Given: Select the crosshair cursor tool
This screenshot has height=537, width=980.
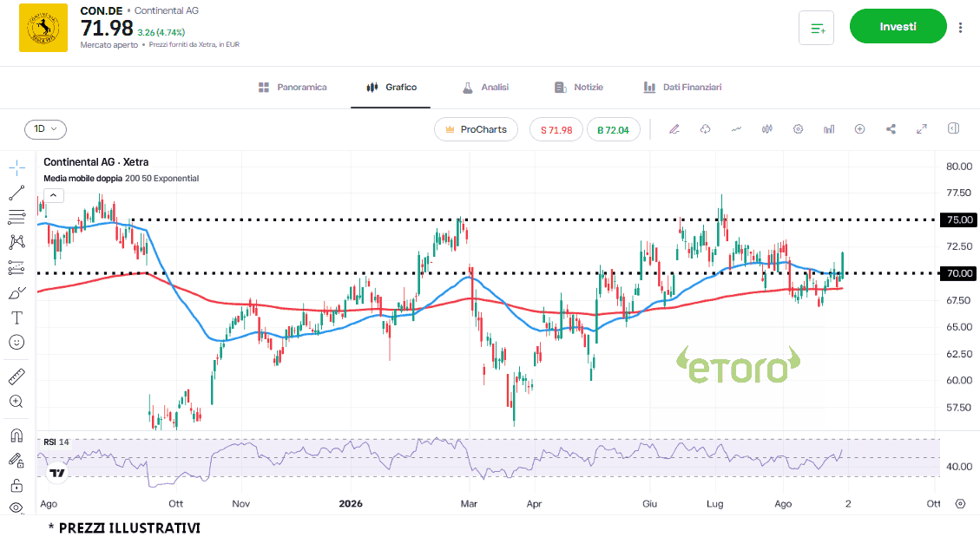Looking at the screenshot, I should click(16, 167).
